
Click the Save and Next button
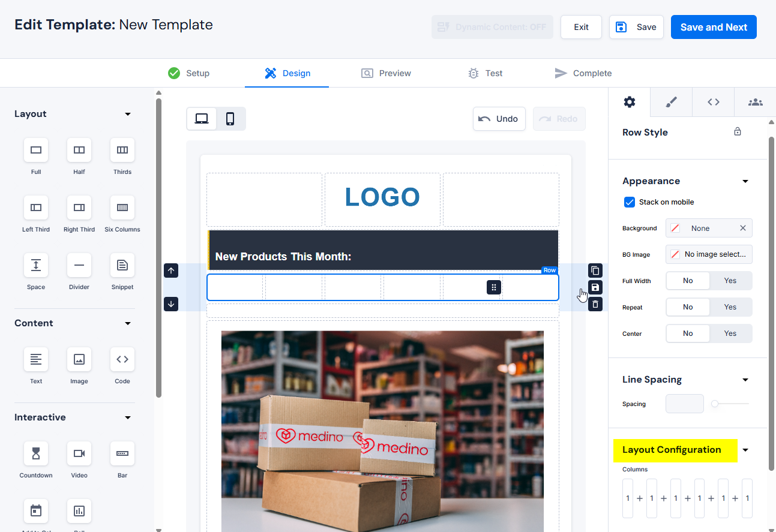coord(713,27)
